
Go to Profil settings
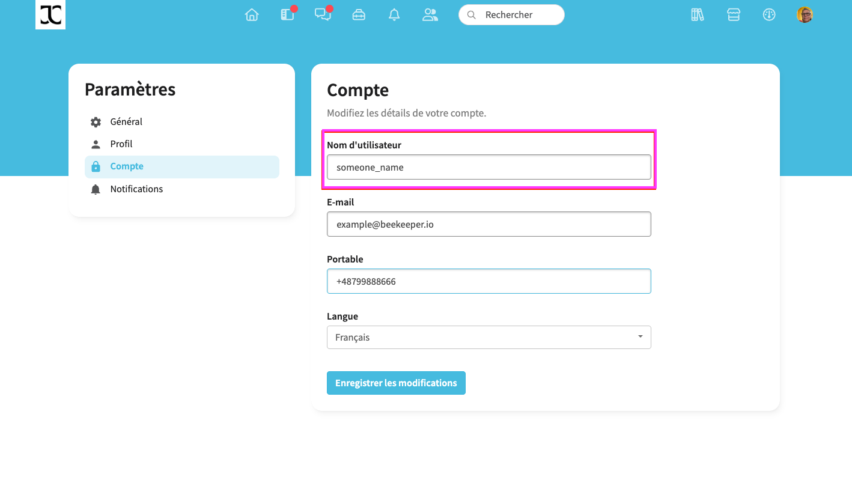coord(182,144)
